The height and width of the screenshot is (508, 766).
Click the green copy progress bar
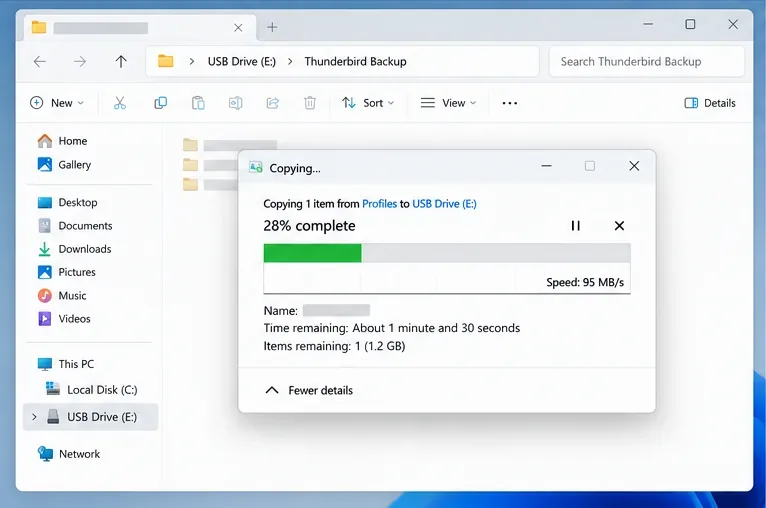point(313,253)
